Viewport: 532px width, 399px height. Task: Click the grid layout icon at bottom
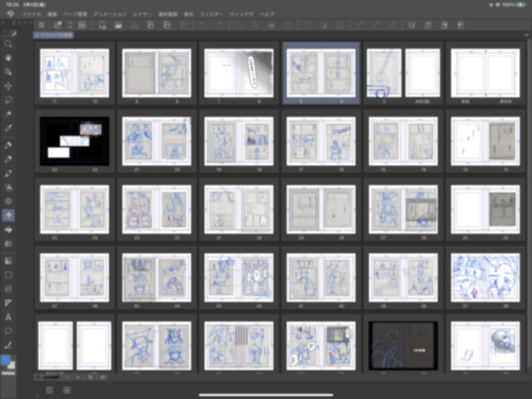pos(67,390)
